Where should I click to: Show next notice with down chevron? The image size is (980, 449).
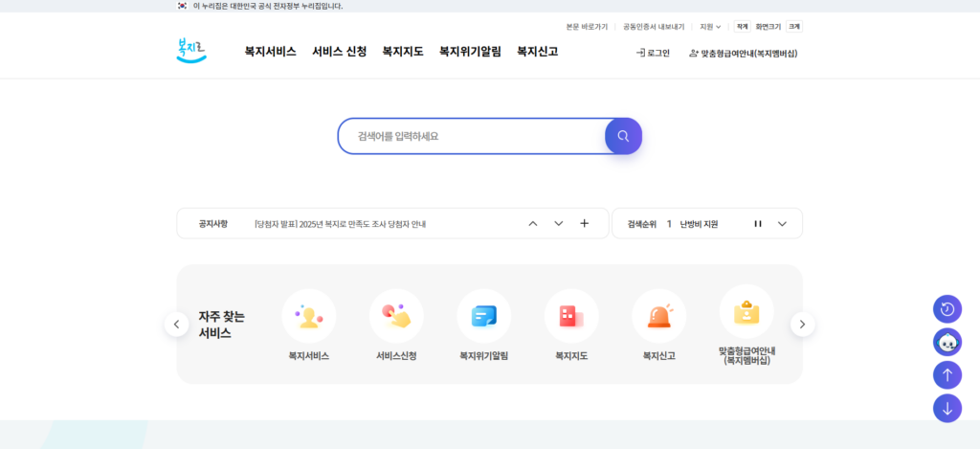pos(559,224)
